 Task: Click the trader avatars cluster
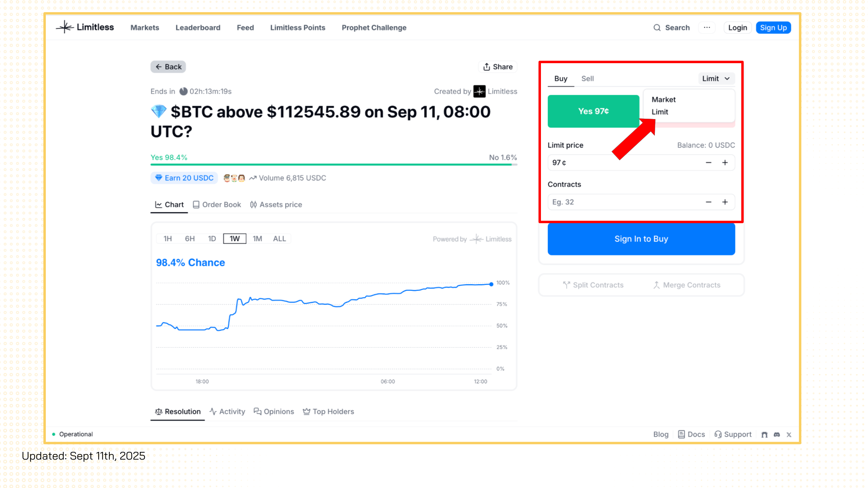234,178
